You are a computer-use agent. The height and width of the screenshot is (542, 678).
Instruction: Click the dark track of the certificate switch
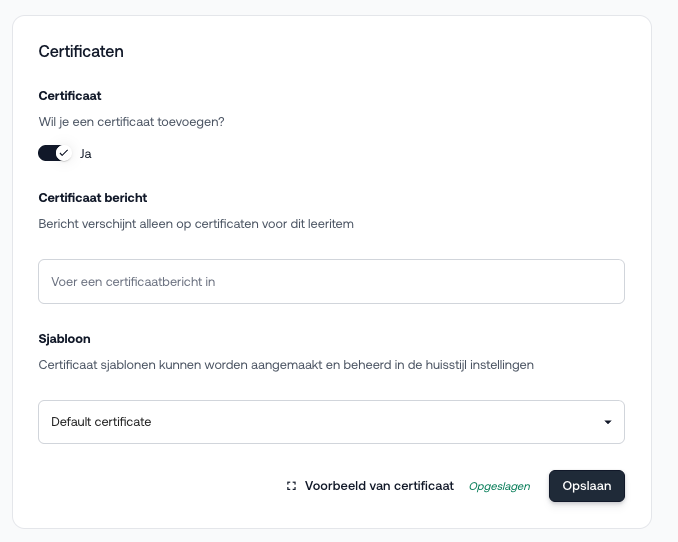(46, 153)
